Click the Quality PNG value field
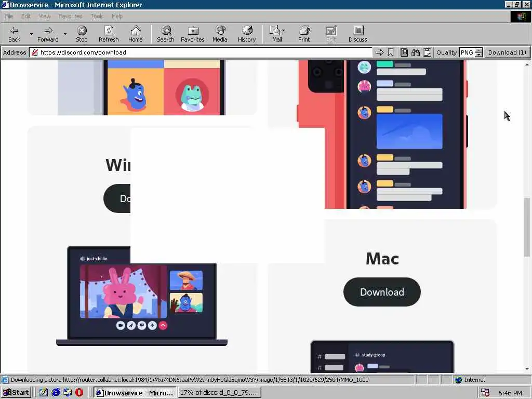 tap(467, 52)
